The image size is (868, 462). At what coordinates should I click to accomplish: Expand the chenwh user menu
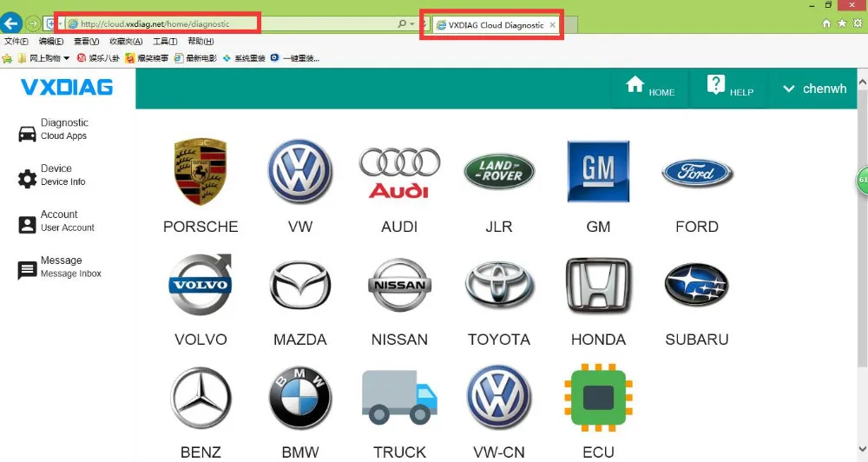(814, 89)
